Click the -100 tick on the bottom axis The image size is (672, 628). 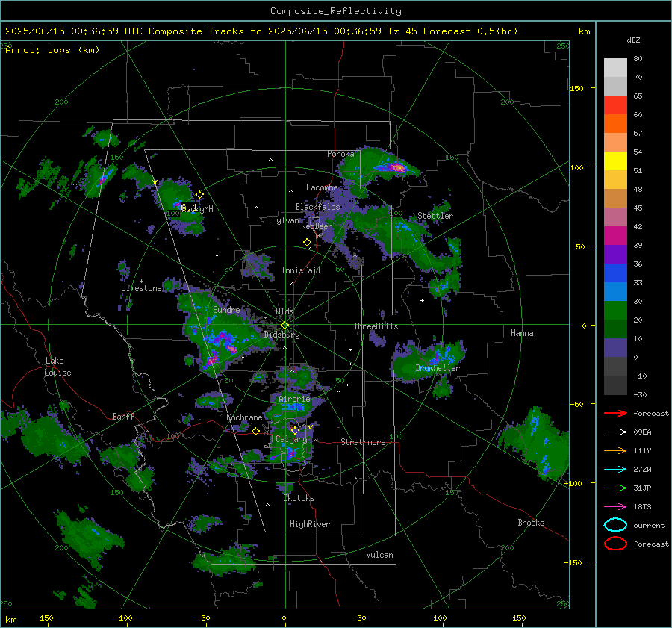[x=123, y=618]
